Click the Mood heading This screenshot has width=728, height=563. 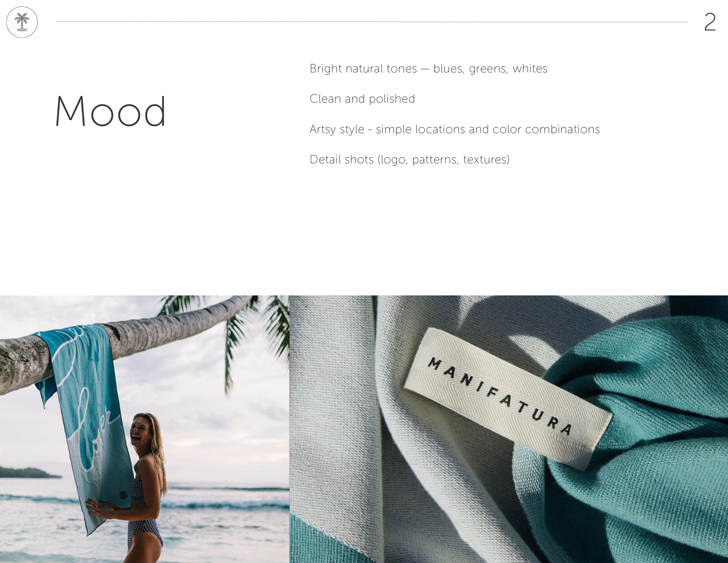click(x=110, y=111)
